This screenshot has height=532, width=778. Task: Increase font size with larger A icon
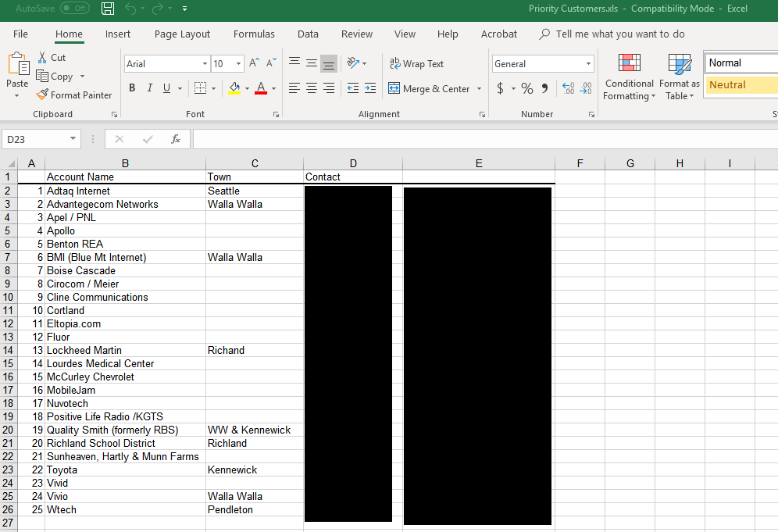(254, 63)
